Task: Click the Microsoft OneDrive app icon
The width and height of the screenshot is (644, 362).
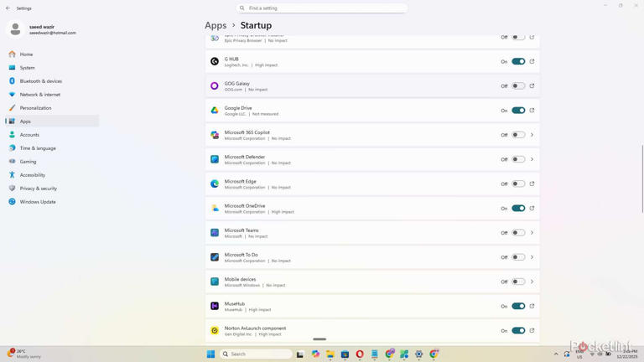Action: (215, 209)
